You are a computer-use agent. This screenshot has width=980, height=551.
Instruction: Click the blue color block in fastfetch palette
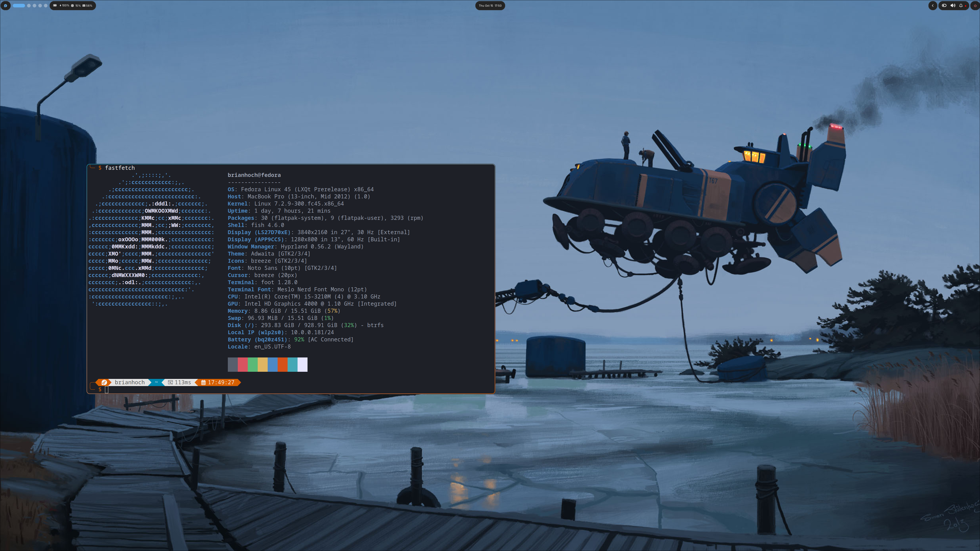pyautogui.click(x=272, y=364)
